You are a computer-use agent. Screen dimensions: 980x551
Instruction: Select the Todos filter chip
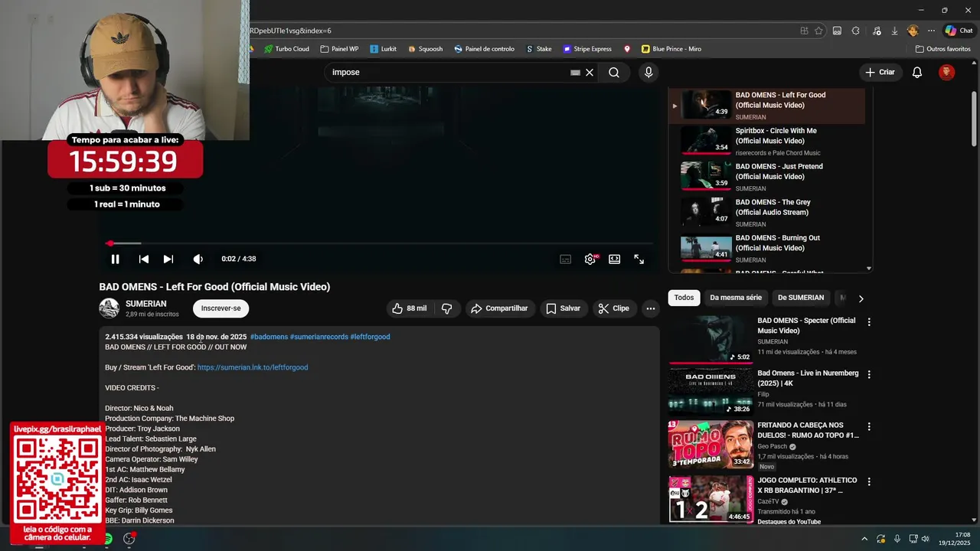pos(684,298)
